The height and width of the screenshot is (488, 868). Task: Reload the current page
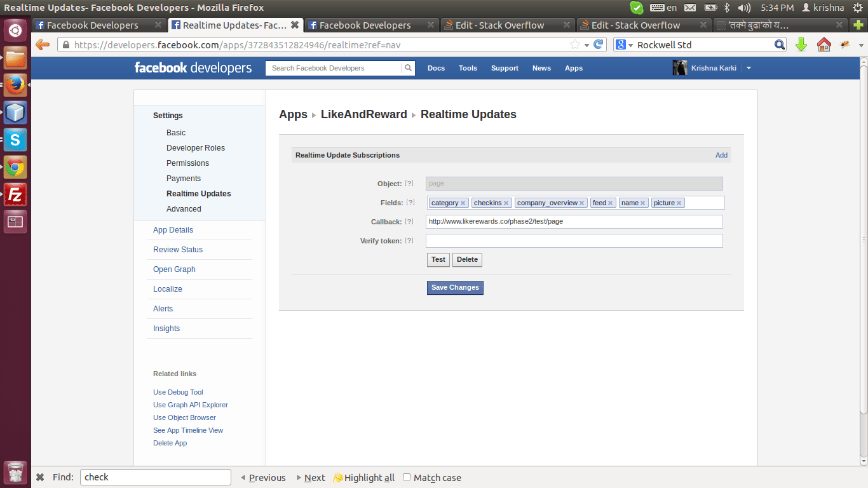598,44
